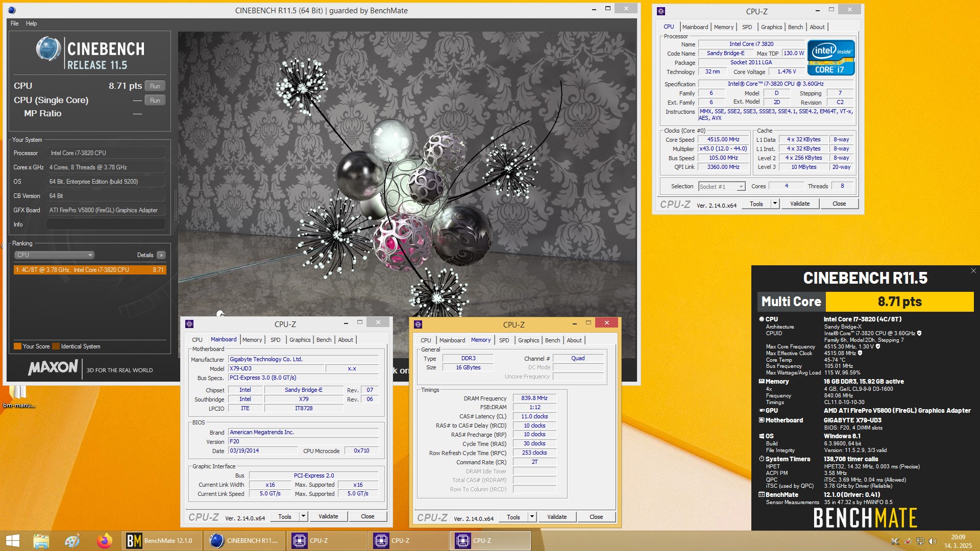Click Gigabyte Technology Co. Ltd. manufacturer field
The width and height of the screenshot is (980, 551).
click(304, 359)
